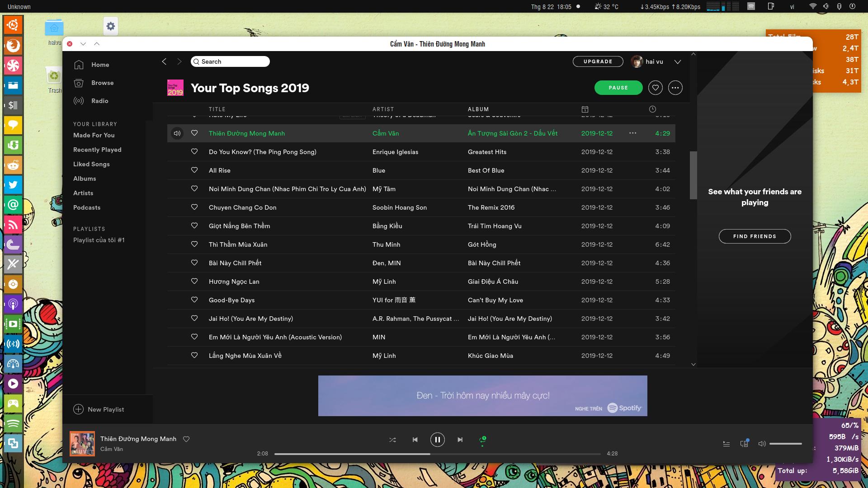The height and width of the screenshot is (488, 868).
Task: Adjust the volume slider
Action: click(786, 444)
